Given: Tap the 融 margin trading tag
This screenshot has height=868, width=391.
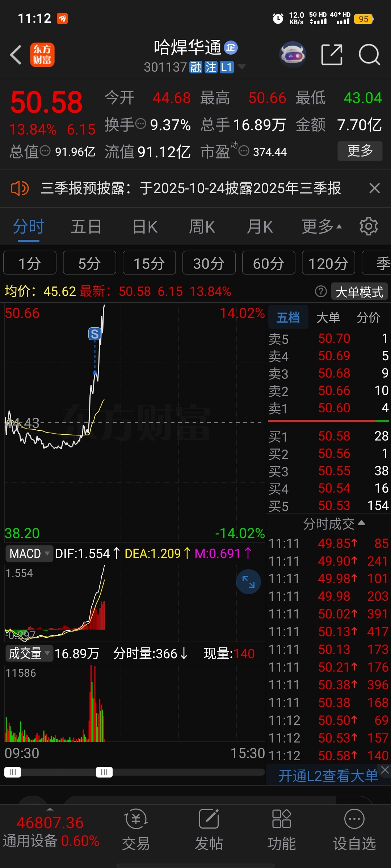Looking at the screenshot, I should [196, 67].
